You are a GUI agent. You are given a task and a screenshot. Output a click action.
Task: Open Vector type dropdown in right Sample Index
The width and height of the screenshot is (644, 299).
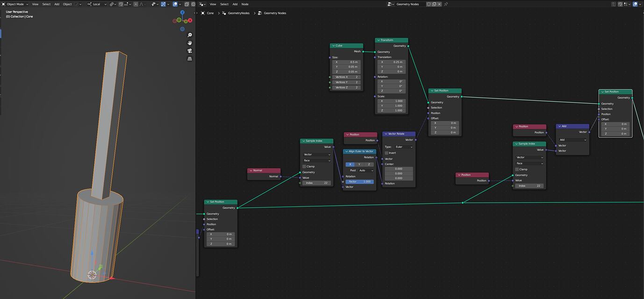click(x=530, y=157)
